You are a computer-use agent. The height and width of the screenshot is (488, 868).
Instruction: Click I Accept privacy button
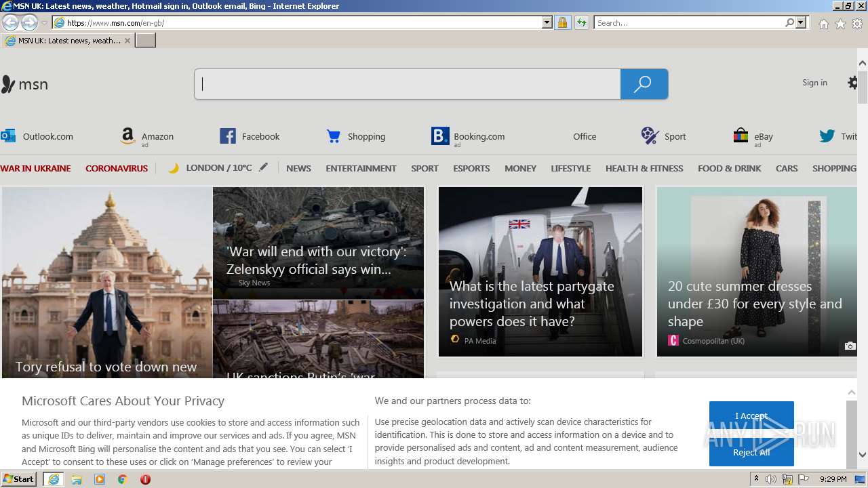coord(751,416)
